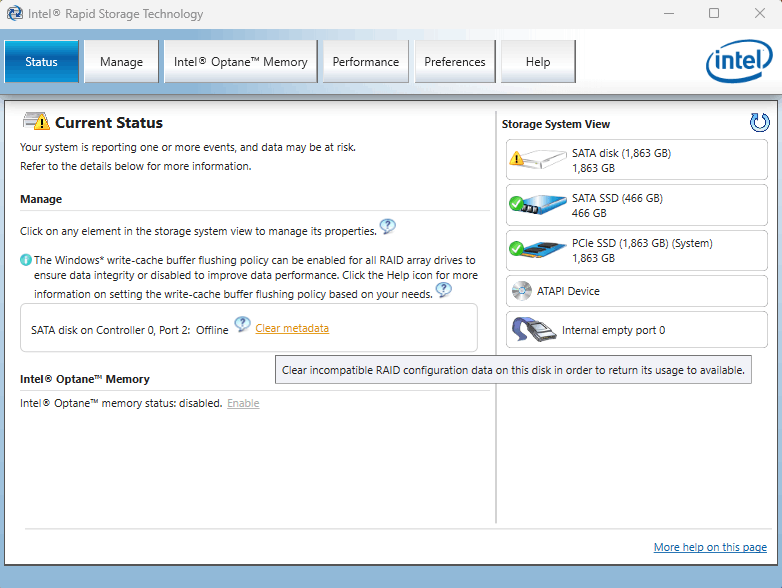Select the SATA disk (1,863 GB) entry
Screen dimensions: 782x588
637,160
